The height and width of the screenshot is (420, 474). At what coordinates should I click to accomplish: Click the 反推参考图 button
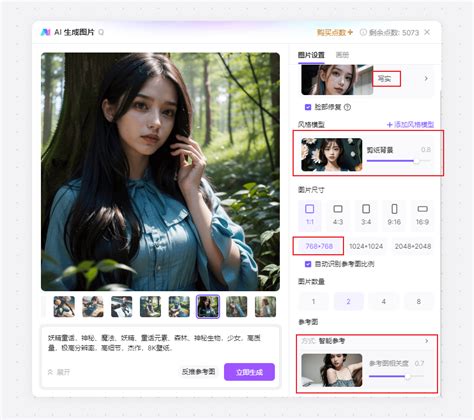point(198,372)
